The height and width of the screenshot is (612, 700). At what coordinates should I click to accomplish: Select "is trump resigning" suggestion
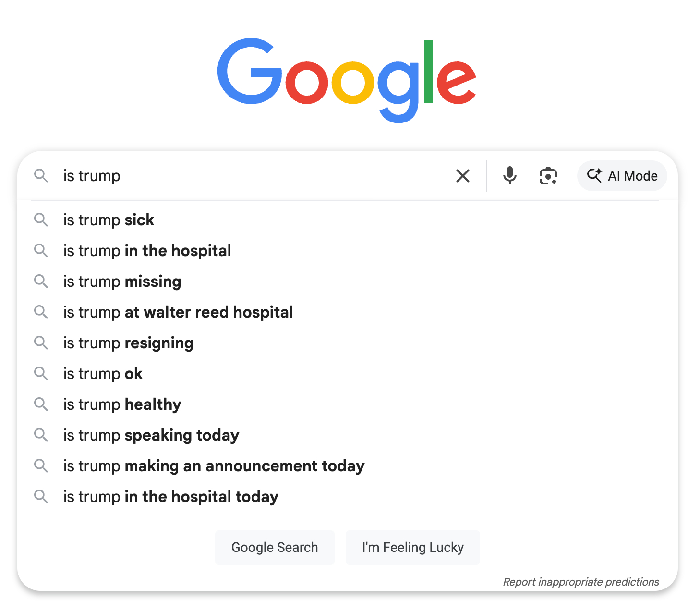pos(128,343)
